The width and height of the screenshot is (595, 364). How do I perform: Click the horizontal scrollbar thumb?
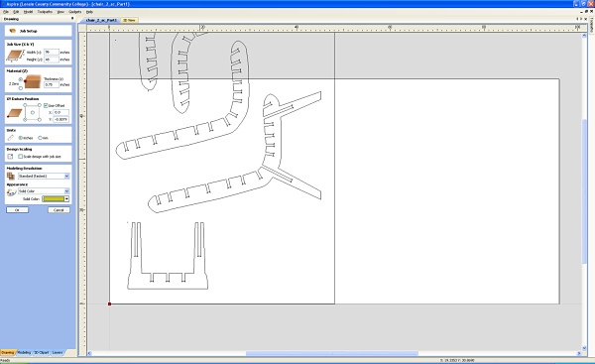pos(332,353)
